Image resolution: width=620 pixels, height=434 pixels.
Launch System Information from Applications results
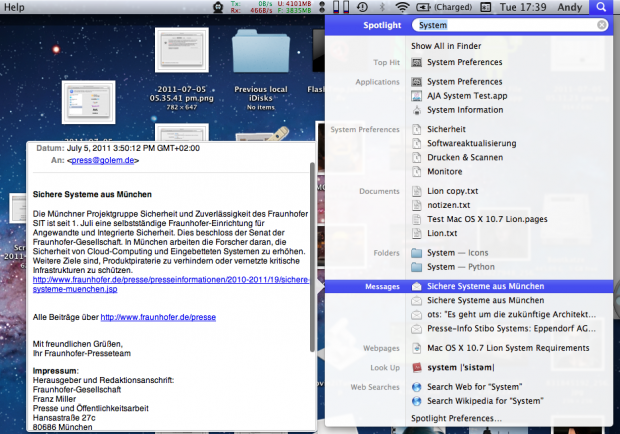465,110
